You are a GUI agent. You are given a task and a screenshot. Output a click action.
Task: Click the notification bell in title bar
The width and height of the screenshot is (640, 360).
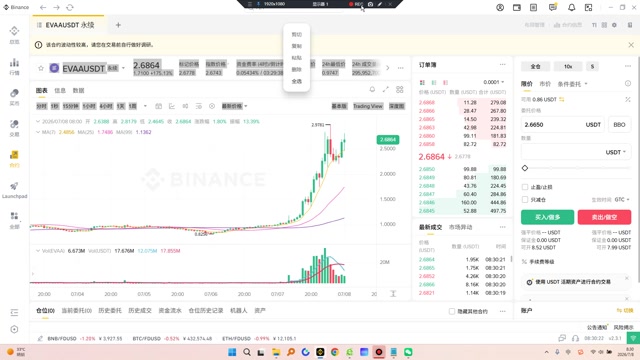point(571,7)
